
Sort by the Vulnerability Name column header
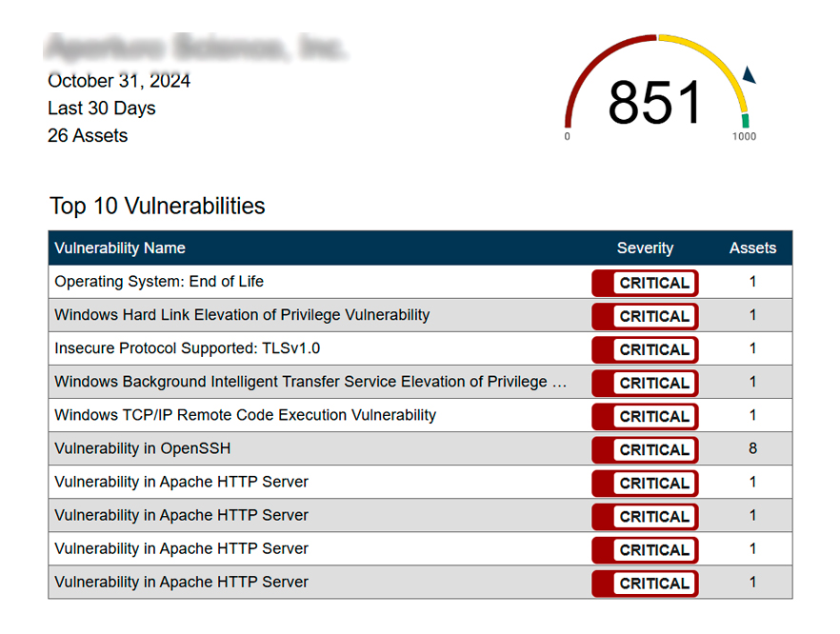click(120, 248)
